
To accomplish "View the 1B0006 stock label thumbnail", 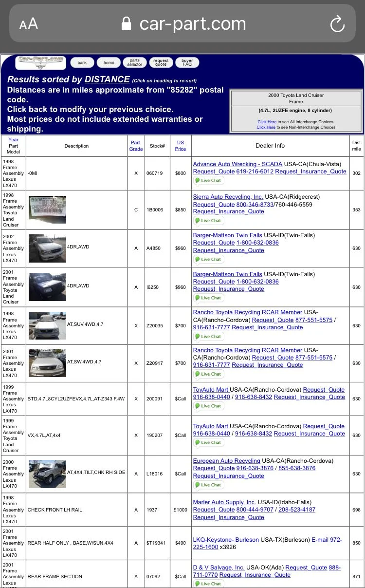I will tap(47, 209).
